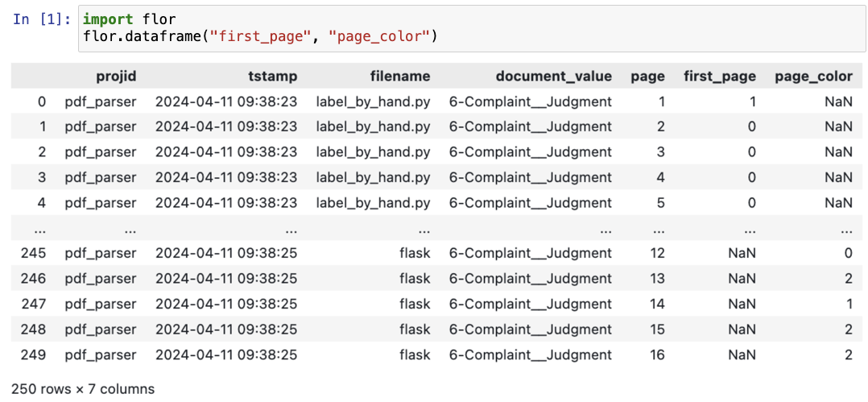
Task: Click the document_value column header
Action: (x=553, y=77)
